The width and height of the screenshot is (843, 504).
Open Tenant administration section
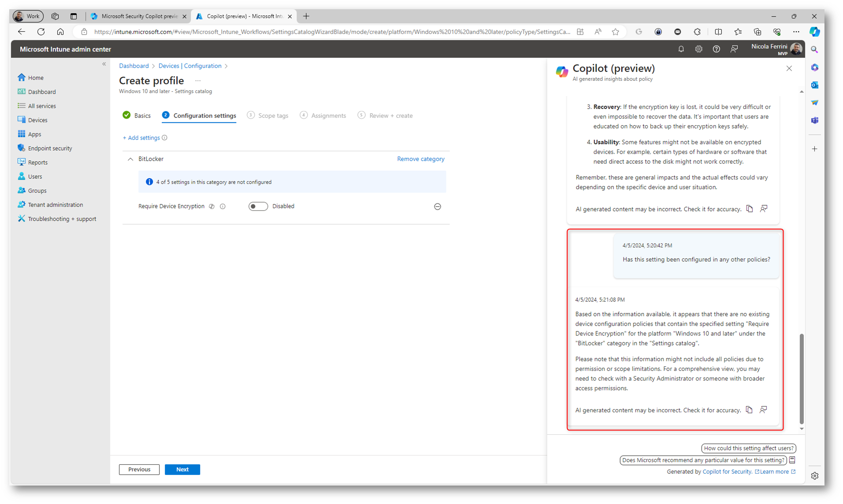55,204
